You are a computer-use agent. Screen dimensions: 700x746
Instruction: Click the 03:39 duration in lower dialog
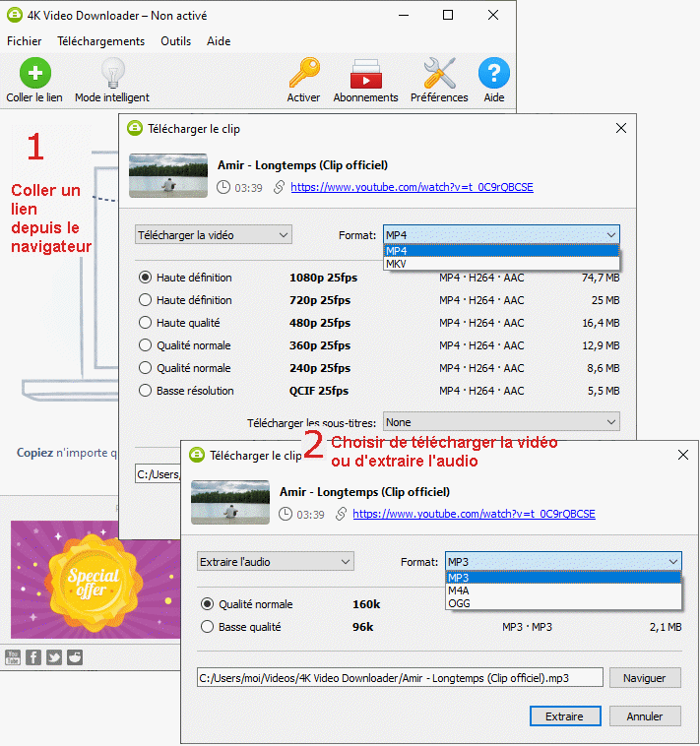[310, 515]
